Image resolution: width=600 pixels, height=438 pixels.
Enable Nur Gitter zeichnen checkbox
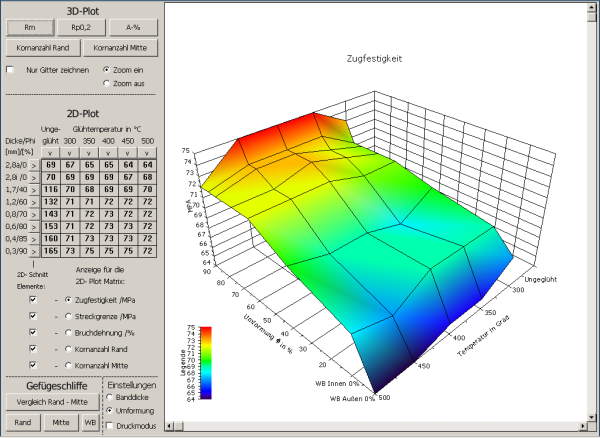point(11,70)
